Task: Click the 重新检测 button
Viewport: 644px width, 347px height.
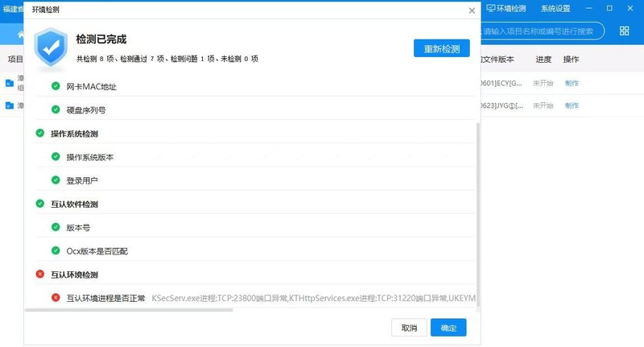Action: click(441, 48)
